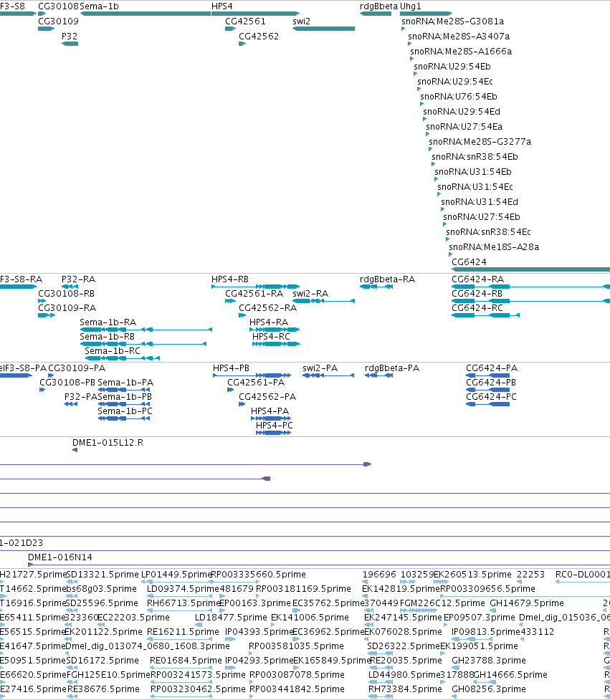Click the Sema-1b-PC protein label

click(x=125, y=411)
